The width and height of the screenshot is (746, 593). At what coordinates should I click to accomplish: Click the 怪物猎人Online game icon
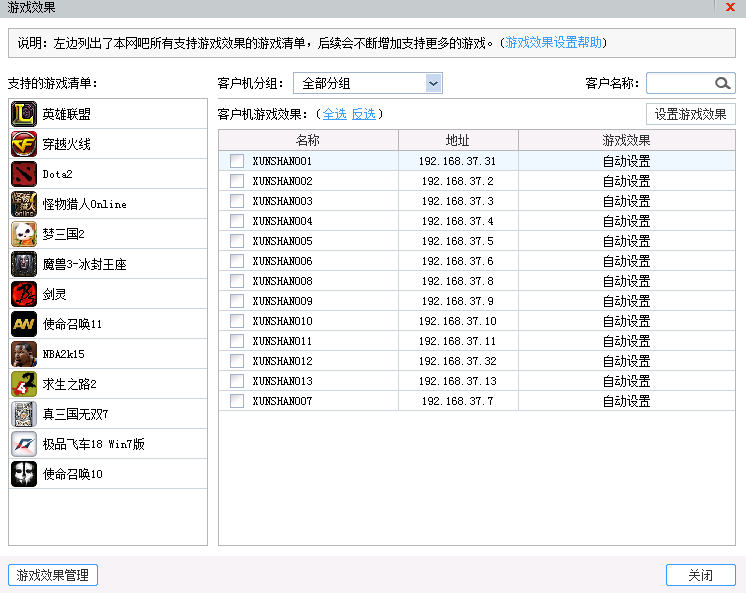(x=24, y=204)
